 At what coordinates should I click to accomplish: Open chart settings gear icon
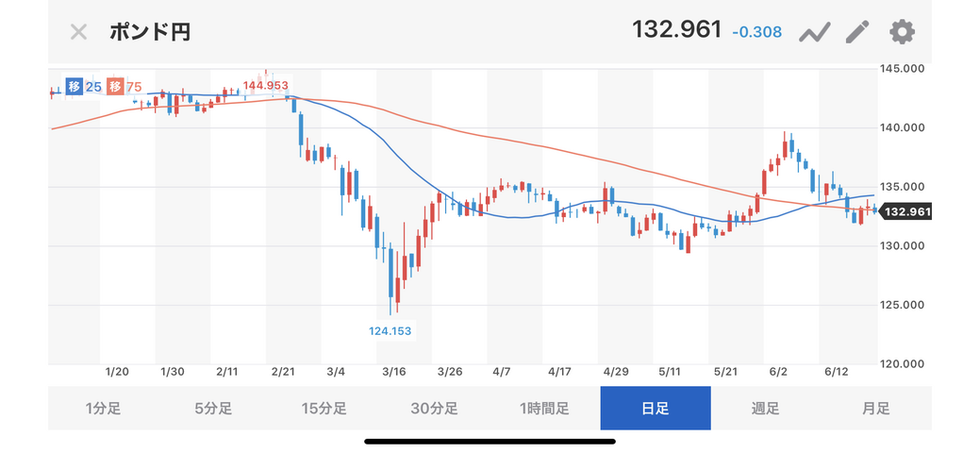pos(903,32)
